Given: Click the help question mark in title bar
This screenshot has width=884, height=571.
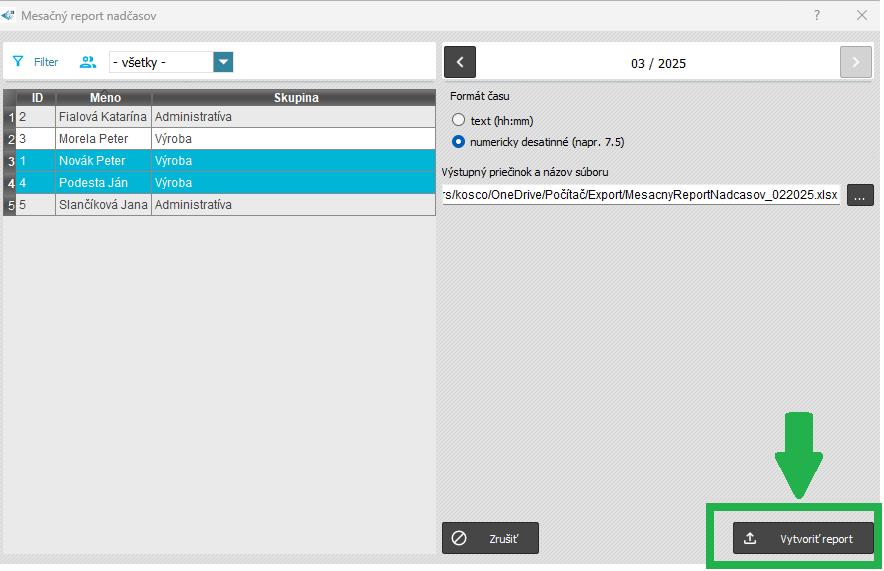Looking at the screenshot, I should 817,16.
